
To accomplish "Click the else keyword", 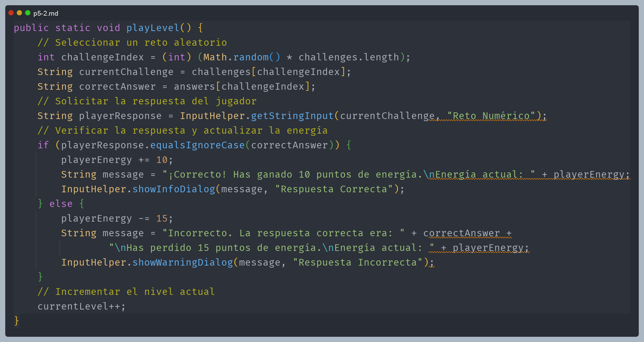I will tap(61, 204).
